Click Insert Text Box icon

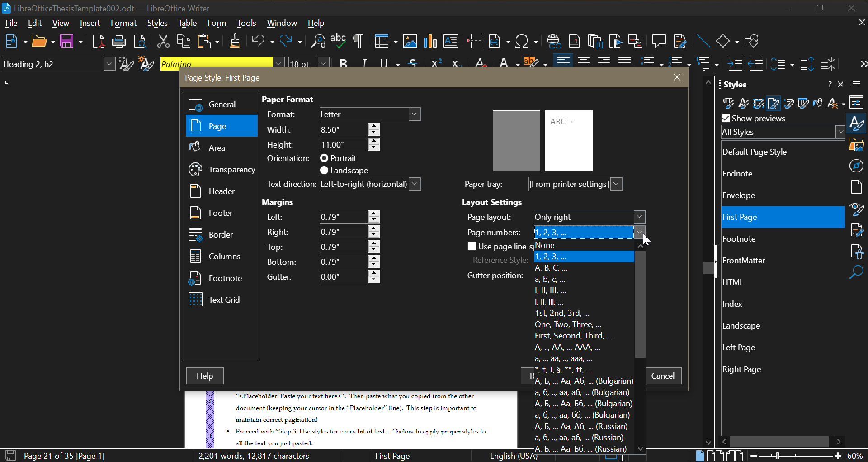451,41
